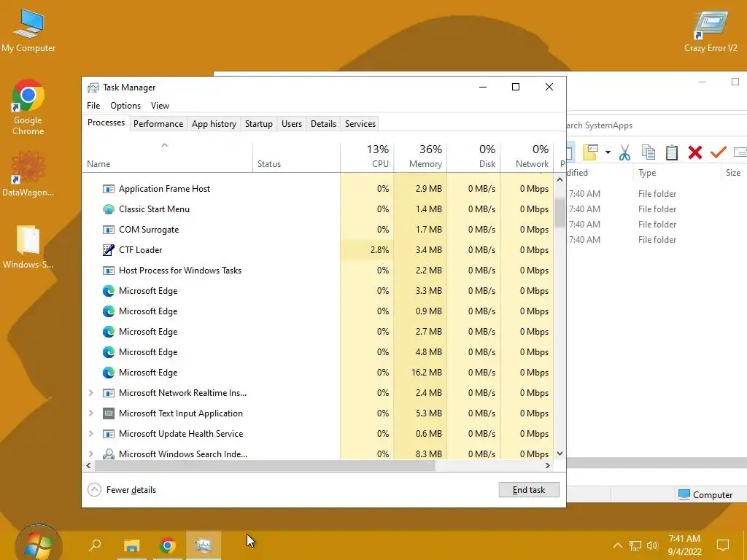Switch to the App history tab

pyautogui.click(x=214, y=124)
